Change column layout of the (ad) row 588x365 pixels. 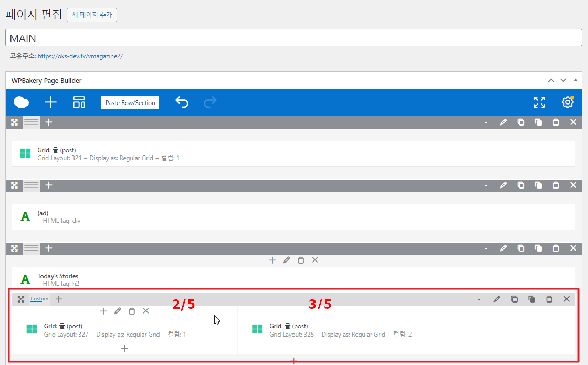coord(31,185)
